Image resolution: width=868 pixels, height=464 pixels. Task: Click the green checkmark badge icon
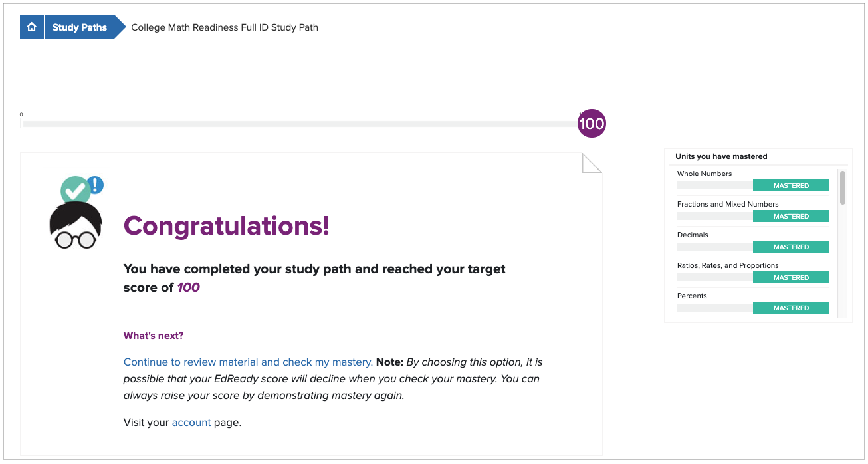coord(76,191)
